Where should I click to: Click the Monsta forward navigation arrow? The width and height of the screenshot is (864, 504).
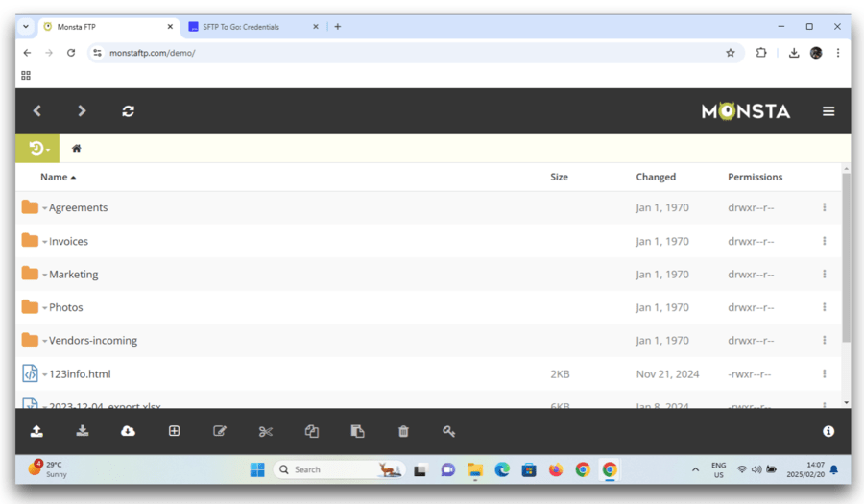(x=82, y=111)
